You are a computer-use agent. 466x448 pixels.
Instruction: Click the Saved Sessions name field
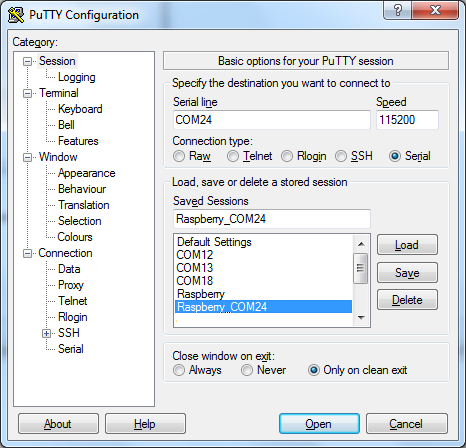click(272, 219)
